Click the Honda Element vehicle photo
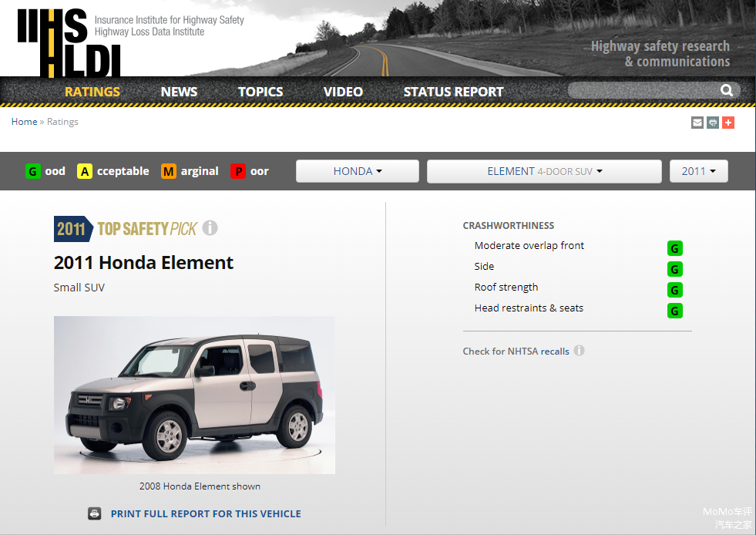 (x=194, y=395)
